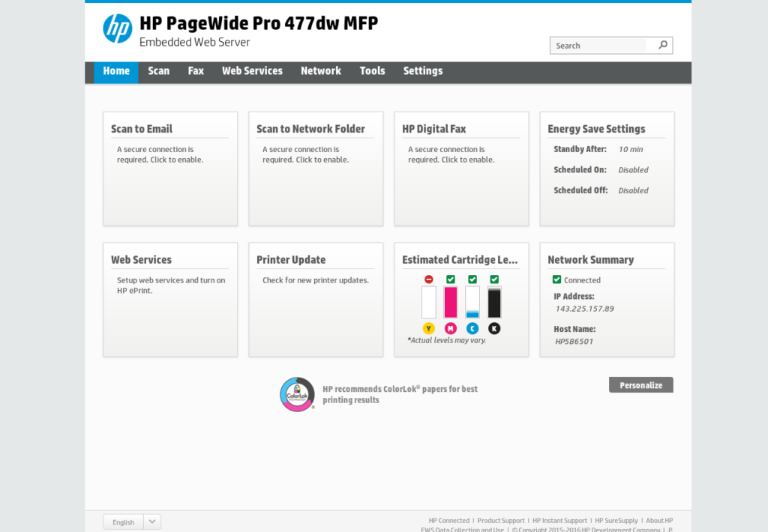Open the Web Services tab
This screenshot has width=768, height=532.
(x=252, y=71)
